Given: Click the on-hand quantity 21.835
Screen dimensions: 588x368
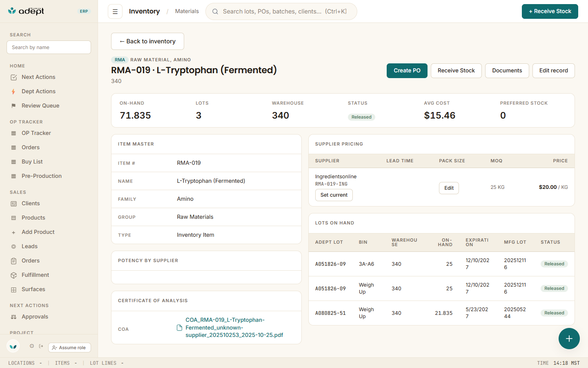Looking at the screenshot, I should (443, 313).
